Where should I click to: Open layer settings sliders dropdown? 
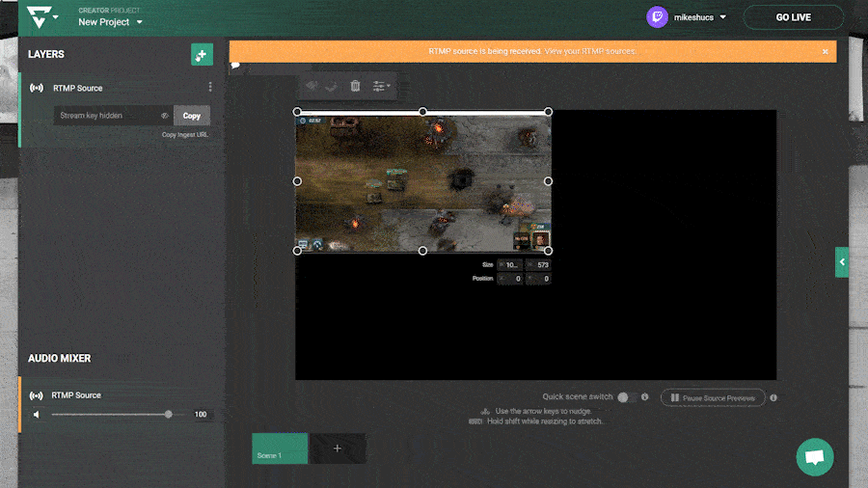coord(381,86)
